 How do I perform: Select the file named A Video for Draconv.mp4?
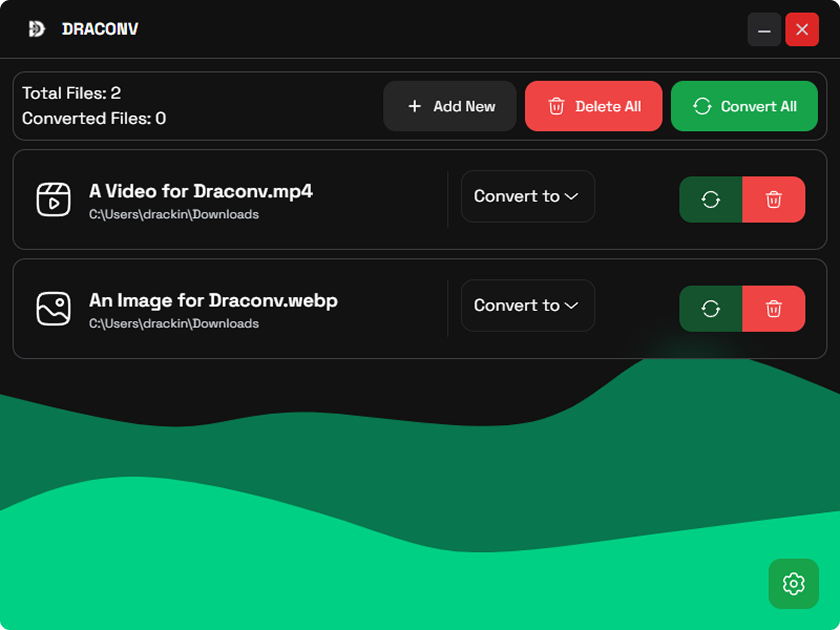pos(201,191)
